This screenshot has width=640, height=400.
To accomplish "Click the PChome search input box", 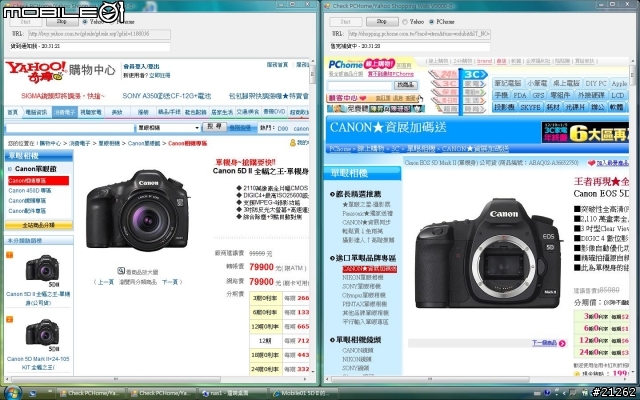I will [360, 85].
